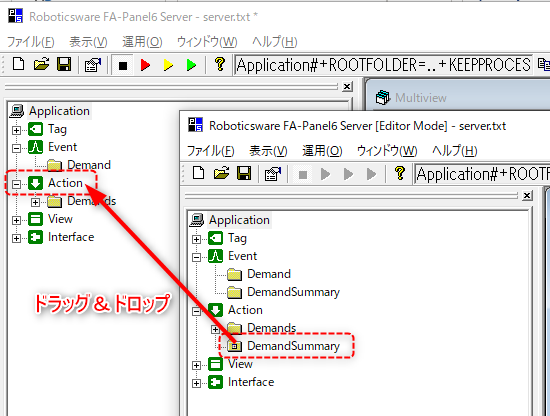
Task: Expand Interface node in Editor Mode tree
Action: [196, 383]
